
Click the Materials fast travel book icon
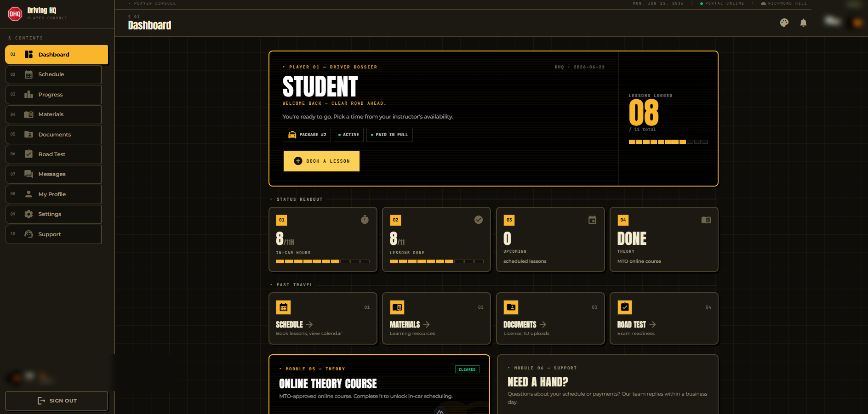[x=397, y=307]
